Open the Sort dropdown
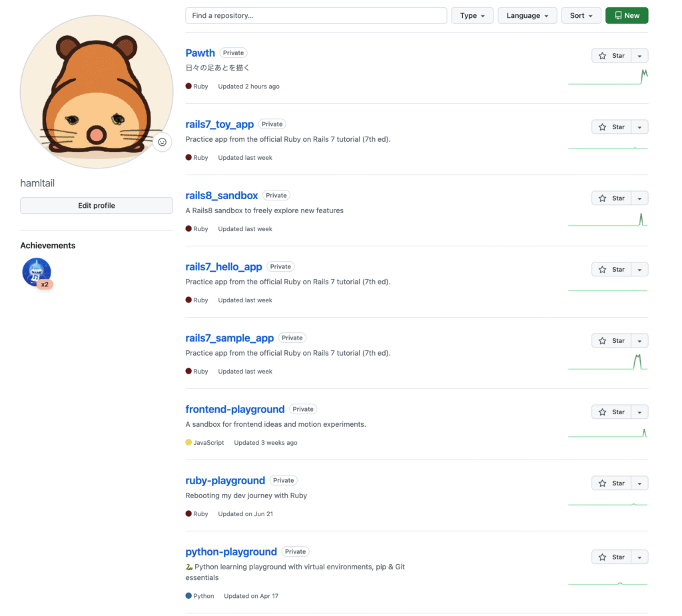 [x=581, y=16]
